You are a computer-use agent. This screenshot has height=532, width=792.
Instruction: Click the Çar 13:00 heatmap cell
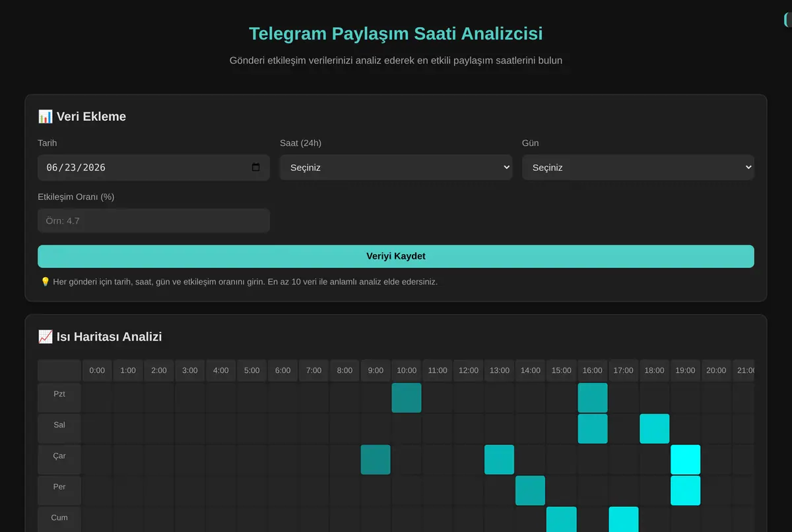tap(500, 460)
